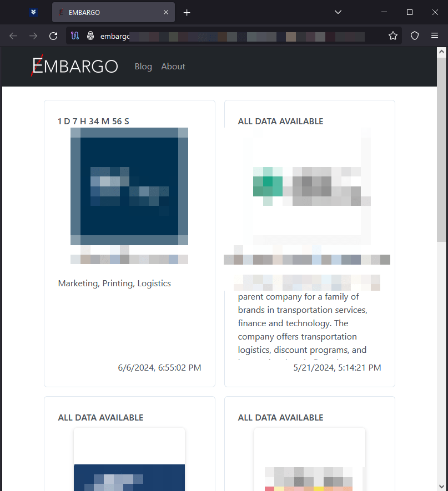This screenshot has height=491, width=448.
Task: Reload the current page
Action: (53, 36)
